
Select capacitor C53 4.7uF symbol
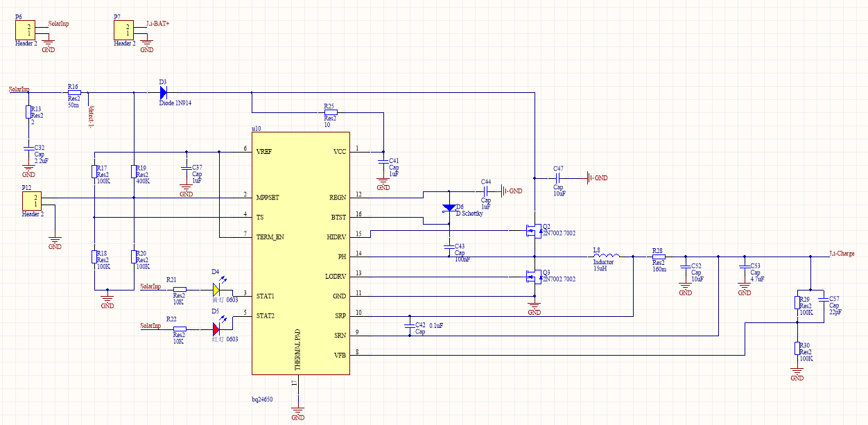point(745,267)
